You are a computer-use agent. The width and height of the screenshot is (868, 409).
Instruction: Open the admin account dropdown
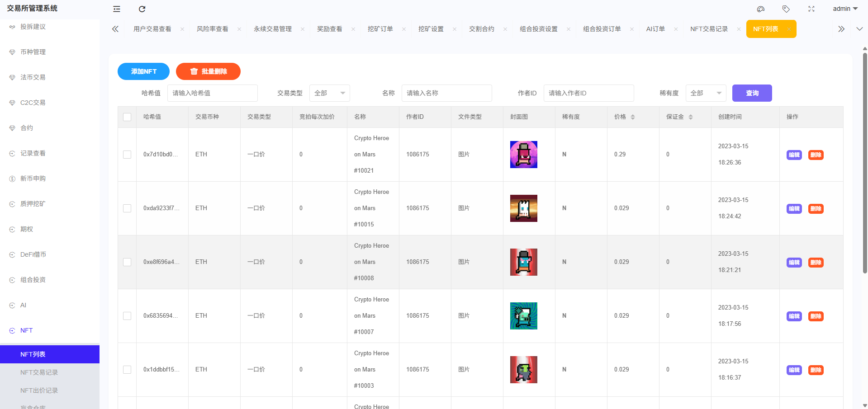point(844,9)
